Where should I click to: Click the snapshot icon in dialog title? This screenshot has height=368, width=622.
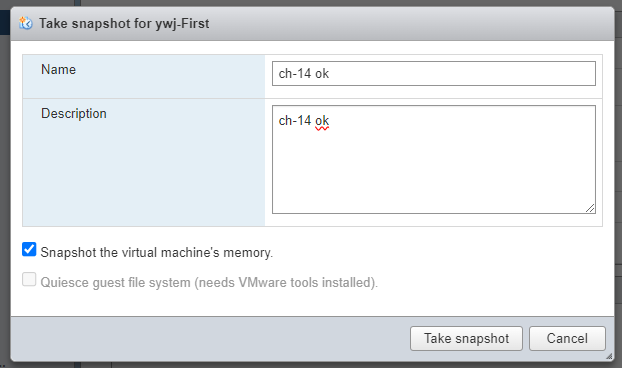tap(26, 23)
